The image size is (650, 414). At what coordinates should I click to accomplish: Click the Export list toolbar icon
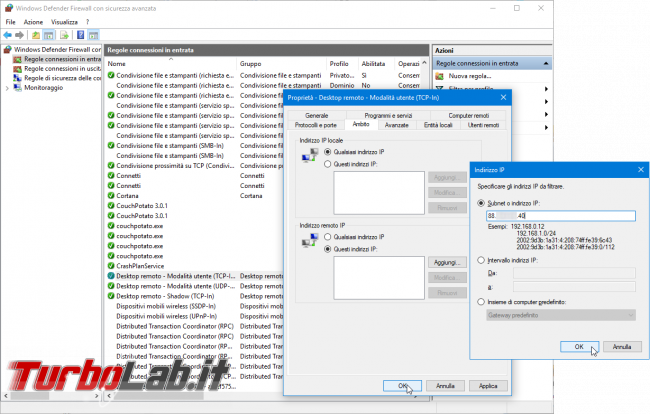tap(64, 35)
